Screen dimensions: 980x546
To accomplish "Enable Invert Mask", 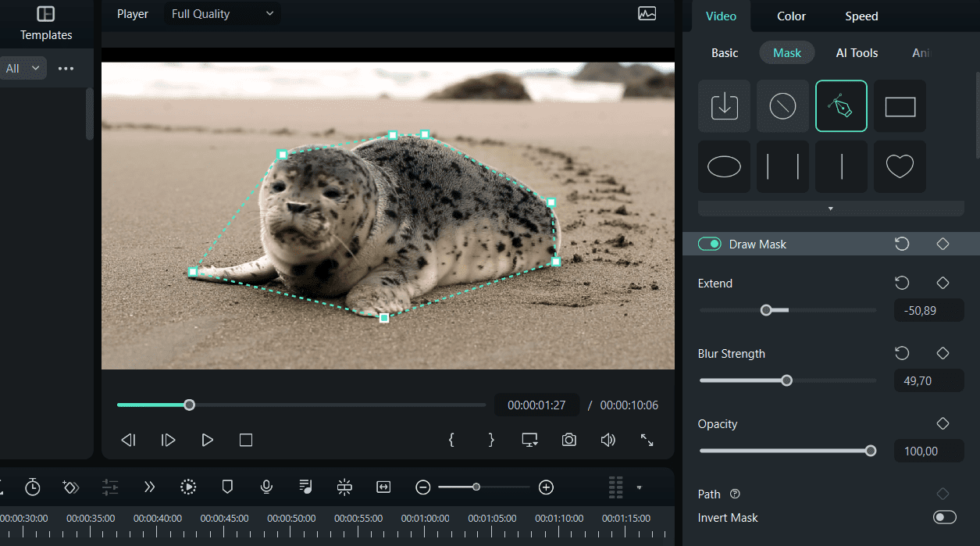I will (x=943, y=517).
